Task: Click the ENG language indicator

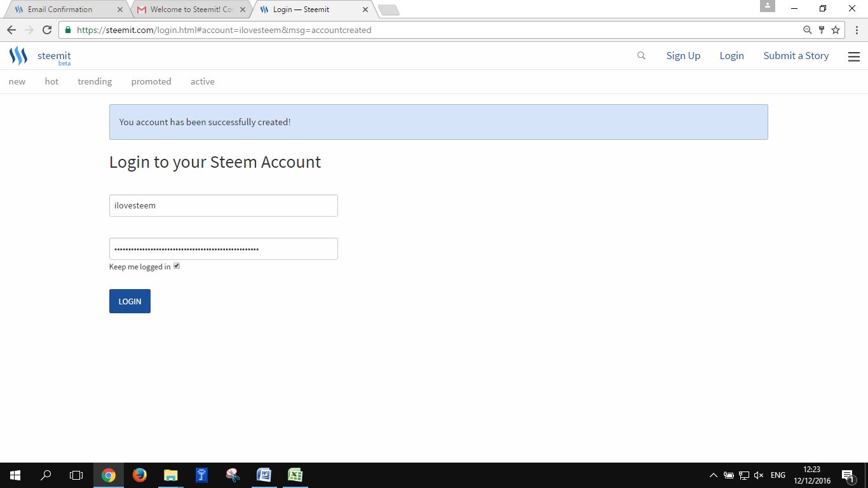Action: coord(778,475)
